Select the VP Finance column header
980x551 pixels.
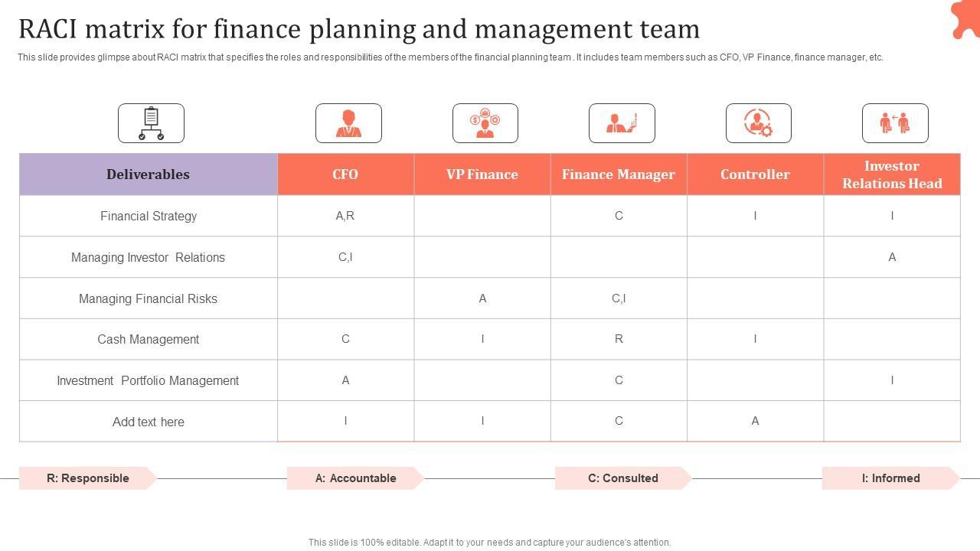tap(482, 174)
